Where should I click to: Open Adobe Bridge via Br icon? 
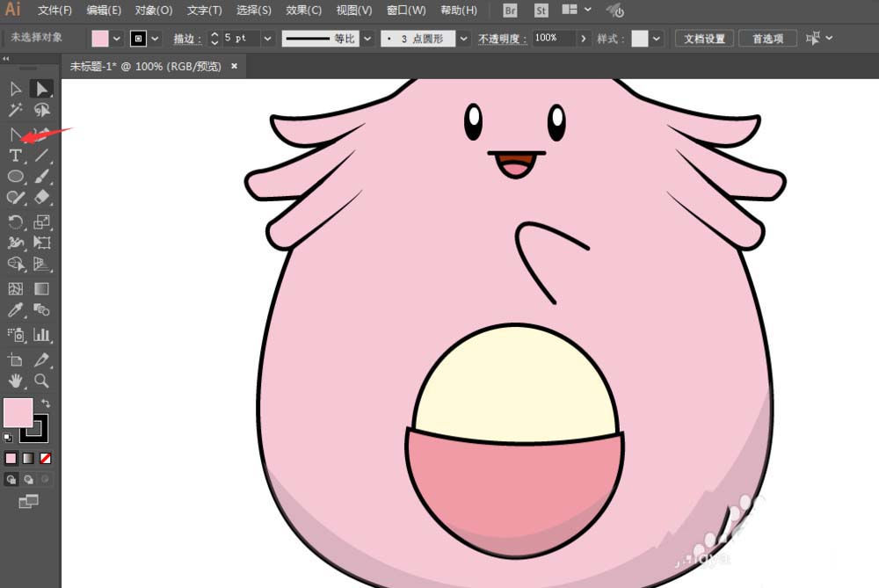click(510, 10)
